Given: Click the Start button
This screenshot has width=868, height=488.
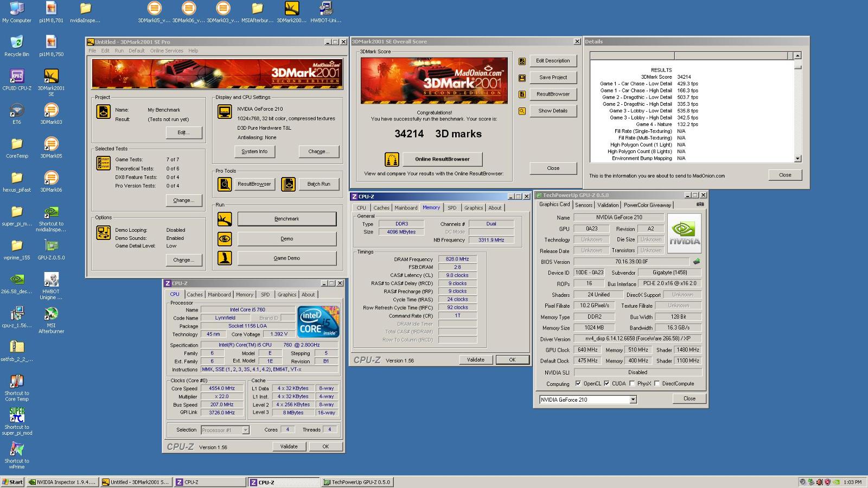Looking at the screenshot, I should click(12, 482).
